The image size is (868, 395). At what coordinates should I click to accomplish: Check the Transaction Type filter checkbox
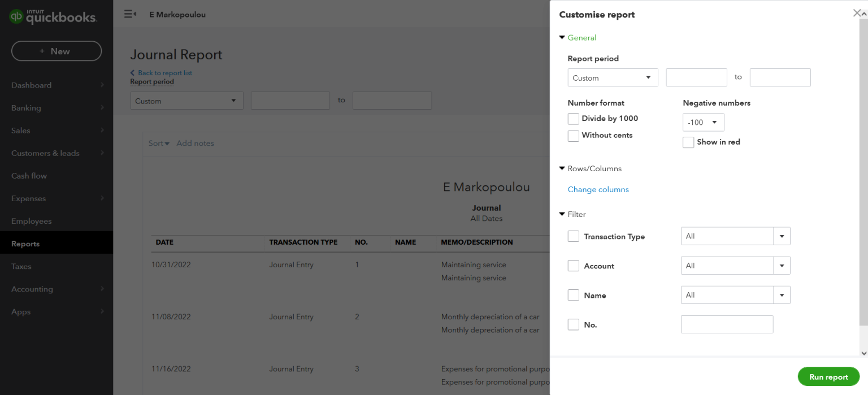[x=573, y=236]
